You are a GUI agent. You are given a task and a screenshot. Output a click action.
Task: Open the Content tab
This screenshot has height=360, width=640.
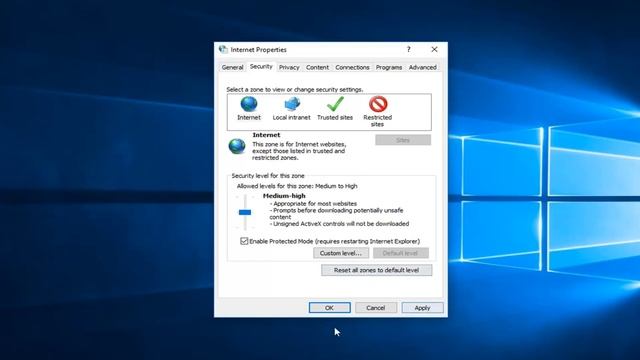[317, 67]
